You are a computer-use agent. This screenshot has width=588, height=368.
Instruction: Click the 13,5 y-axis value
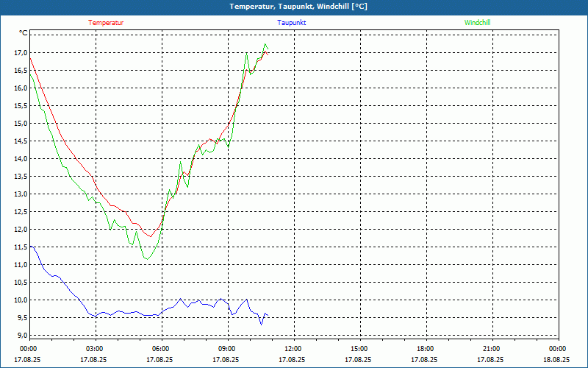(21, 176)
